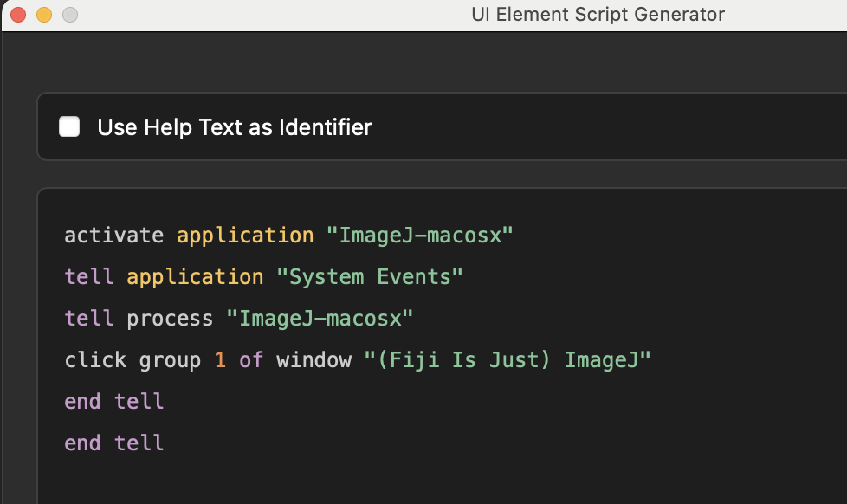Click the word 'window' in the click line
Viewport: 847px width, 504px height.
[x=314, y=360]
